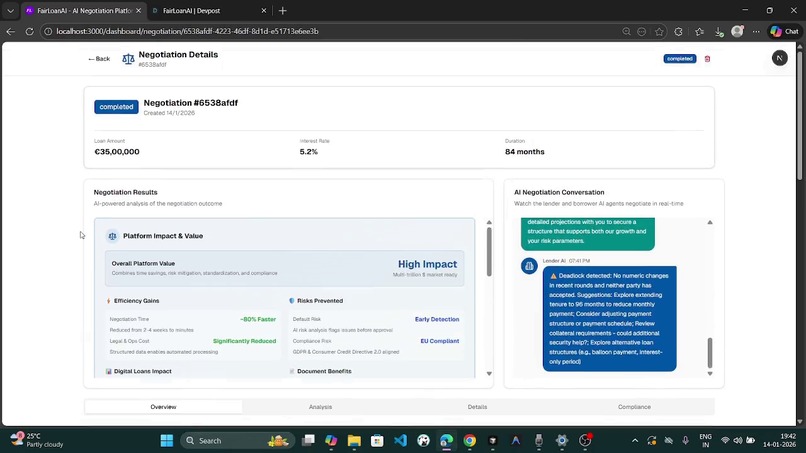Click the interest rate 5.2% value
Screen dimensions: 806x453
(308, 152)
